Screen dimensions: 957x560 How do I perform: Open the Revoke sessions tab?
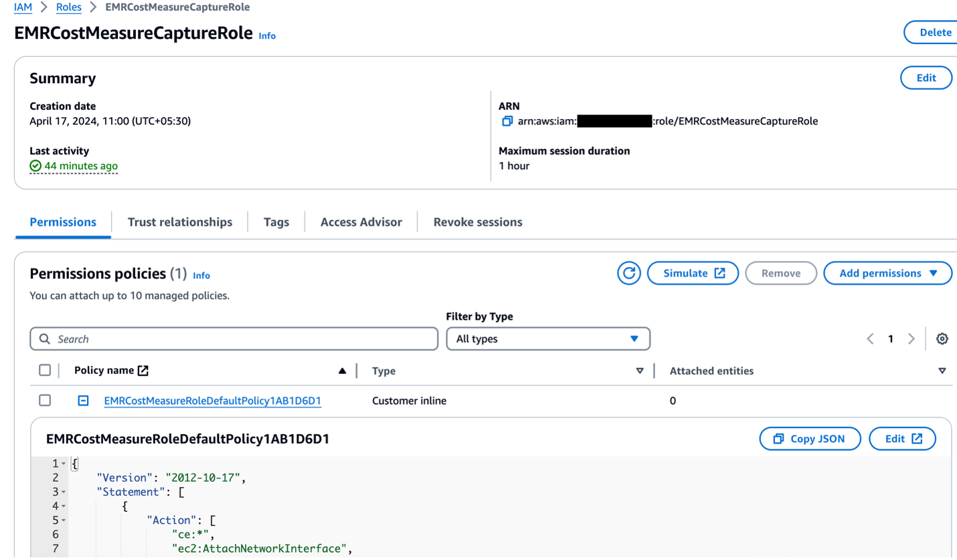coord(478,222)
